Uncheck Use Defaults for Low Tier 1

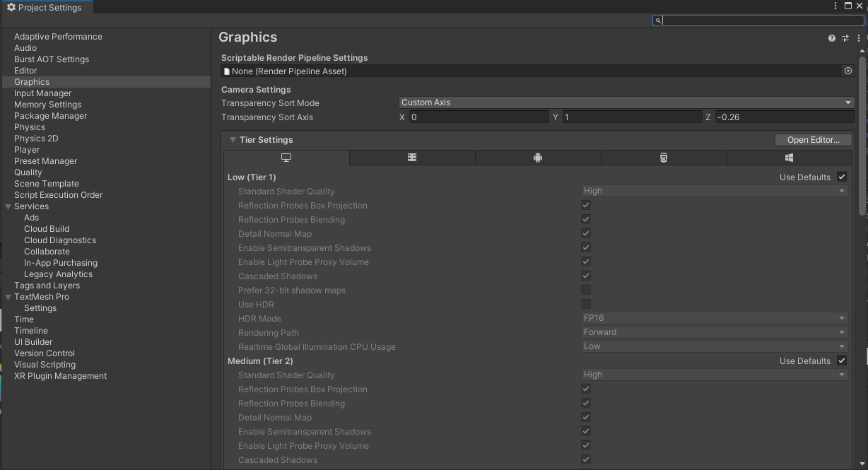(x=842, y=177)
